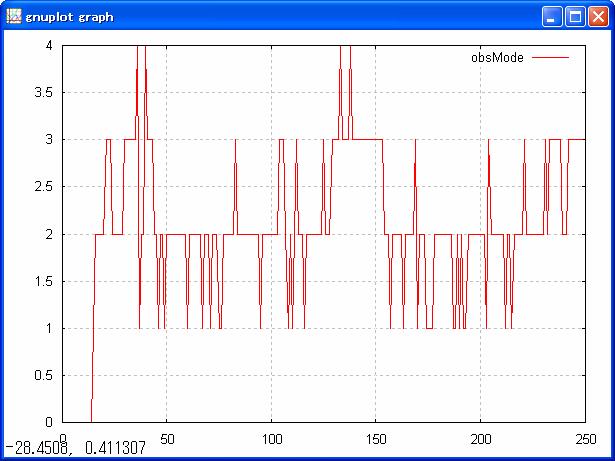Screen dimensions: 615x461
Task: Click the x-axis tick label 250
Action: 584,438
